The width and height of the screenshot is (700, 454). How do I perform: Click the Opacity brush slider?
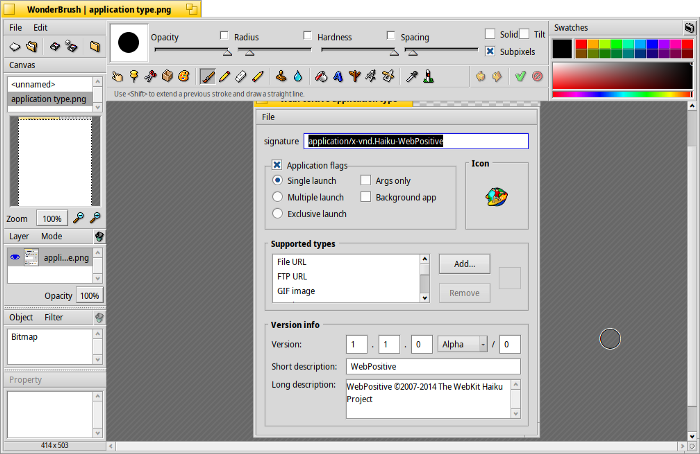tap(192, 50)
